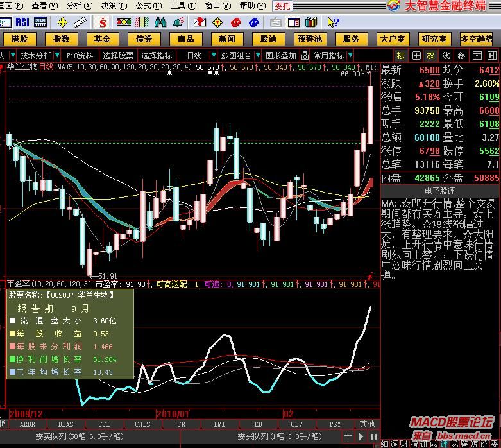The height and width of the screenshot is (448, 501).
Task: Click the striped colored bars icon
Action: pos(142,22)
